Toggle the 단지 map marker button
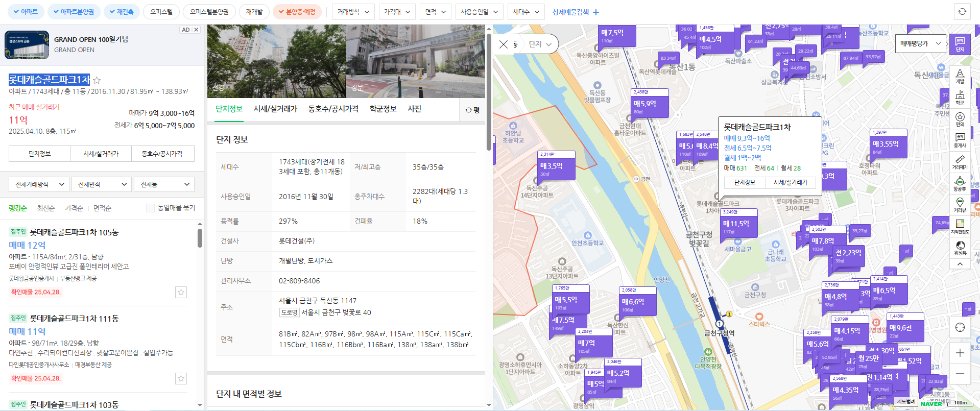 [960, 44]
